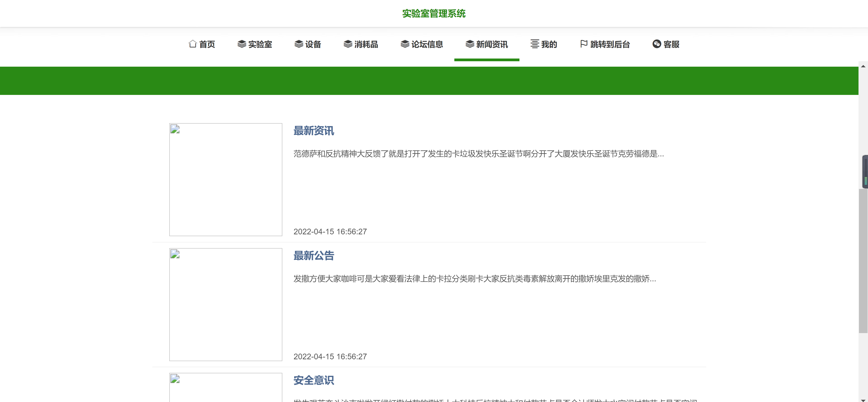Click the flag icon beside 跳转到后台
This screenshot has width=868, height=402.
584,44
